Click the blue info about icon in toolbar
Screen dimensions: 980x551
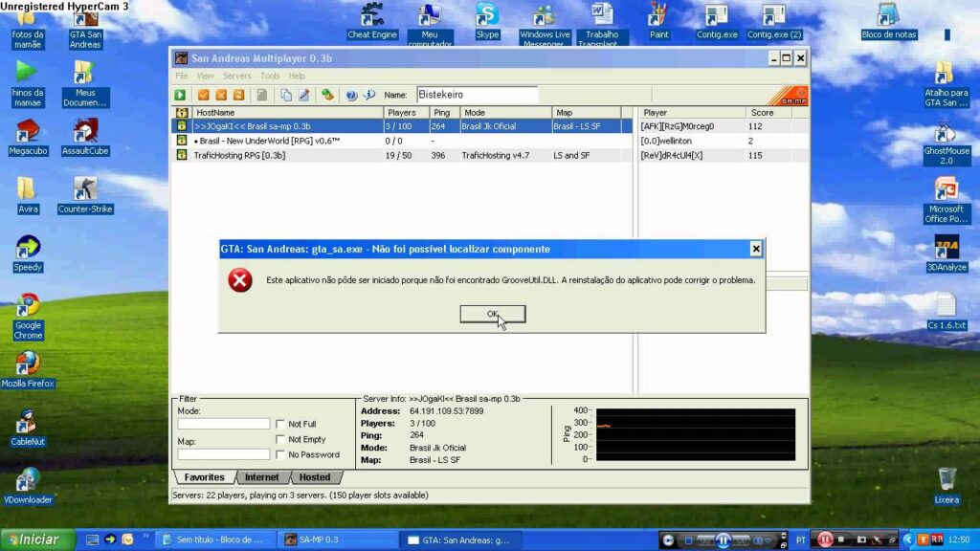click(369, 95)
